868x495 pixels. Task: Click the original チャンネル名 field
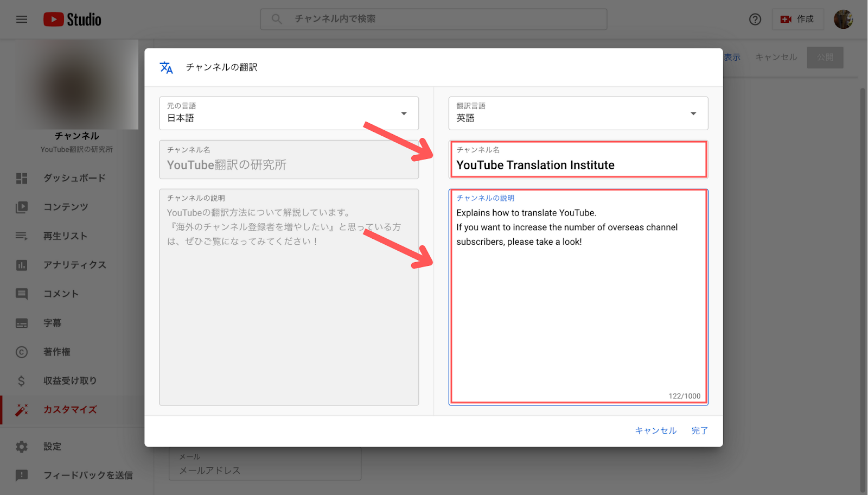point(289,160)
